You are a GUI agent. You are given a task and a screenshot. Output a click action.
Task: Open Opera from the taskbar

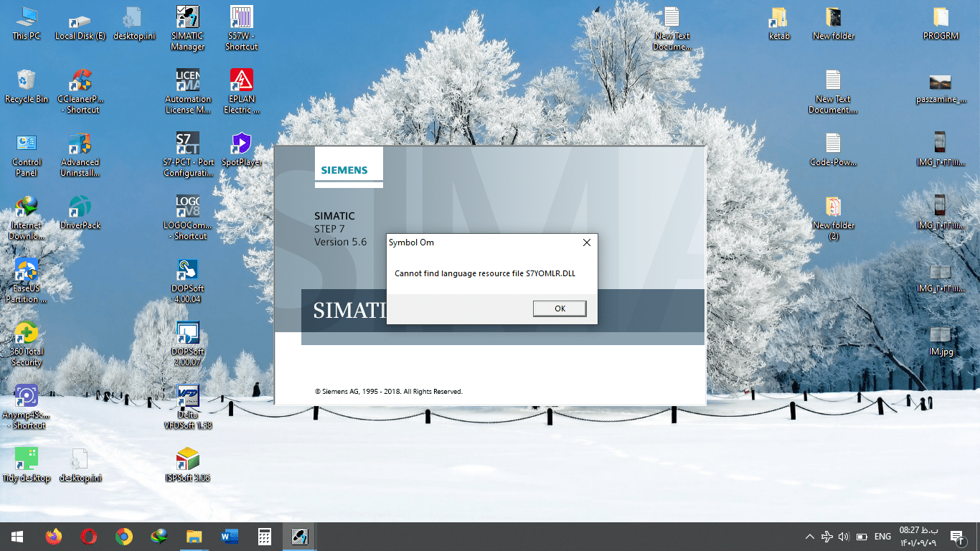[x=89, y=536]
